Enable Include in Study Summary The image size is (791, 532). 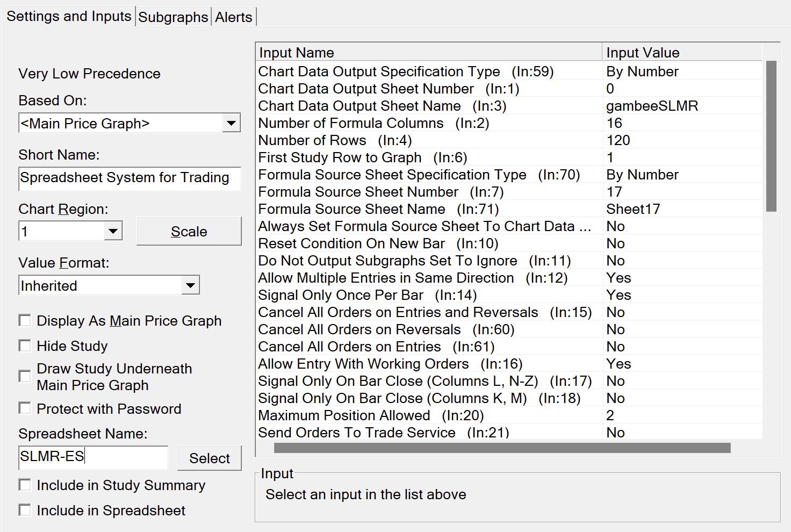(x=25, y=485)
